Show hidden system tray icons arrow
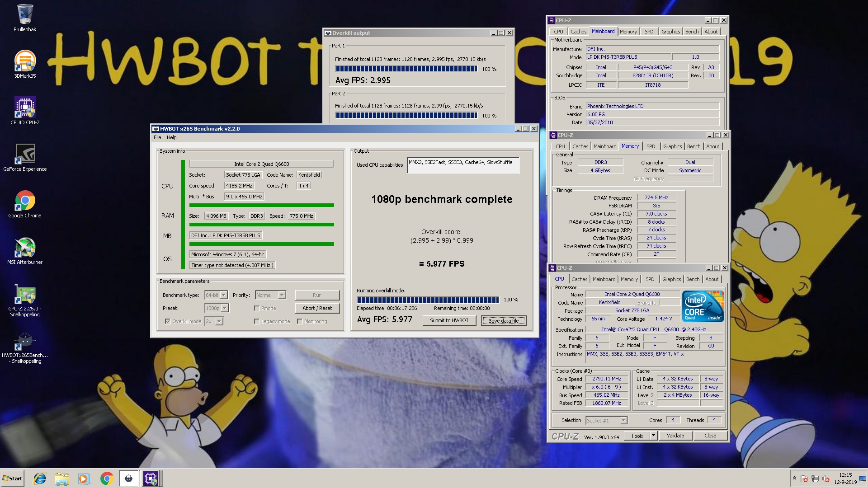The height and width of the screenshot is (488, 868). click(x=794, y=478)
